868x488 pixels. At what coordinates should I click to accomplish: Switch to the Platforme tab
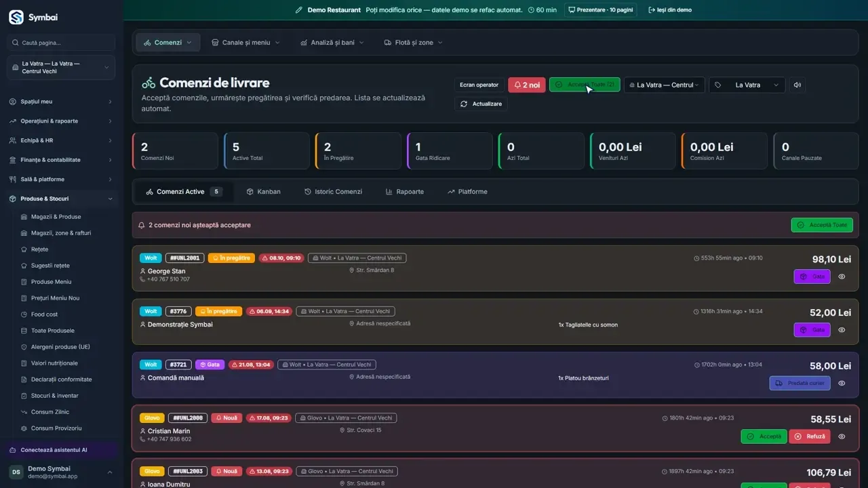click(467, 192)
